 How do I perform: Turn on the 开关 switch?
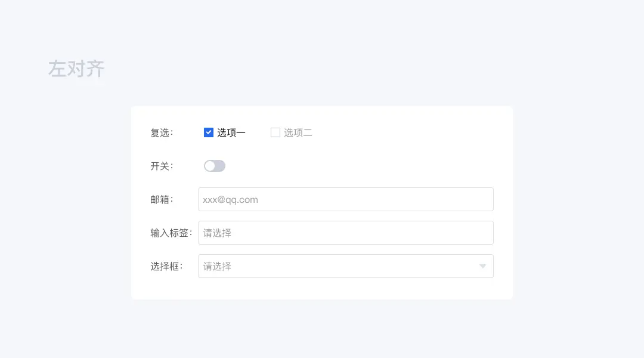(215, 166)
